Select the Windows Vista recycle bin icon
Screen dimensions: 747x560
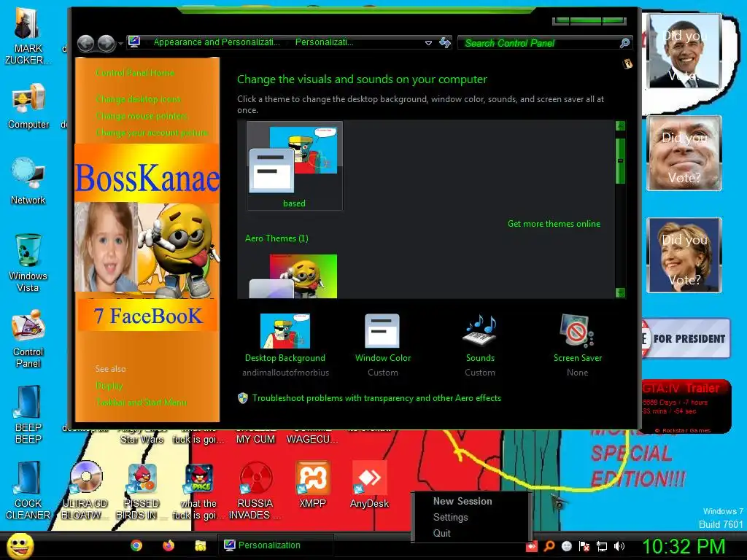28,262
